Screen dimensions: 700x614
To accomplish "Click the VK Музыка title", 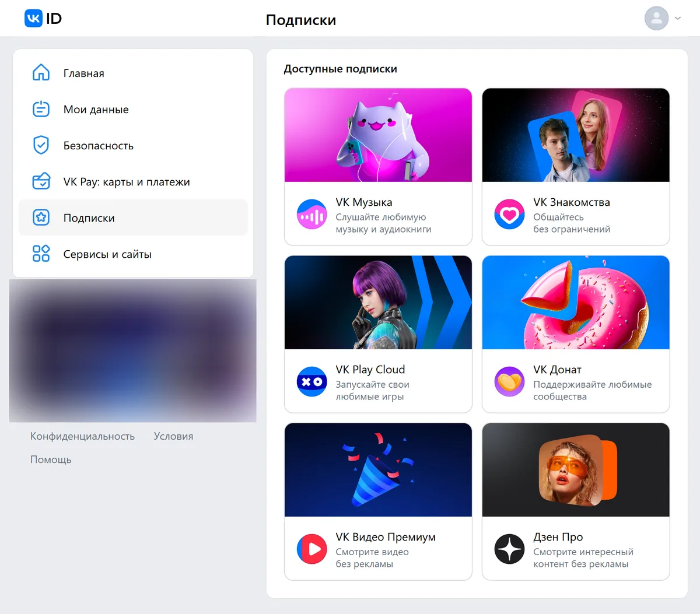I will [x=364, y=202].
